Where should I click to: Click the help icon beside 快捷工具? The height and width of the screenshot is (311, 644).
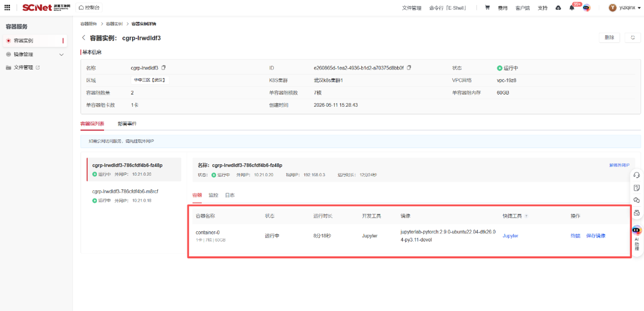point(526,216)
